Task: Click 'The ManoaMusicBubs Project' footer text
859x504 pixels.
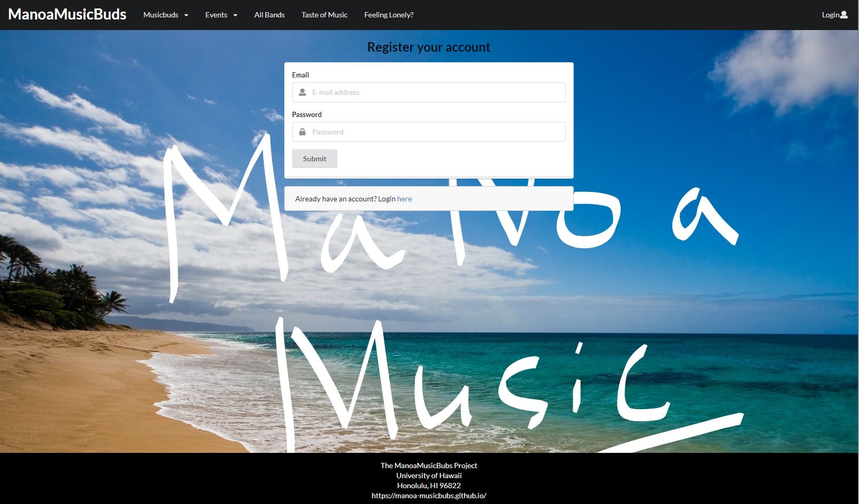Action: pos(429,466)
